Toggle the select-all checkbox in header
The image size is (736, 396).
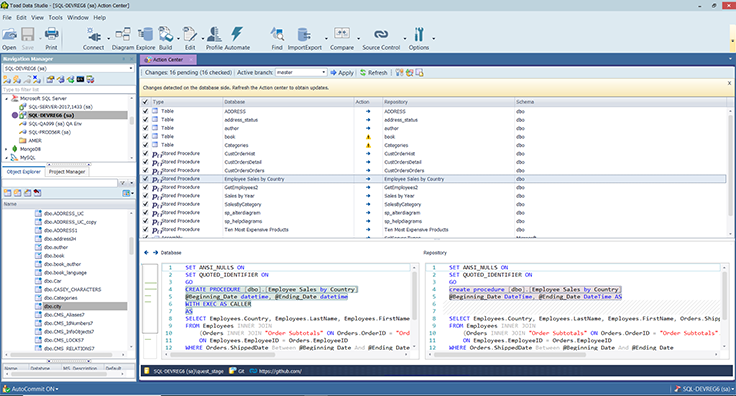(146, 102)
